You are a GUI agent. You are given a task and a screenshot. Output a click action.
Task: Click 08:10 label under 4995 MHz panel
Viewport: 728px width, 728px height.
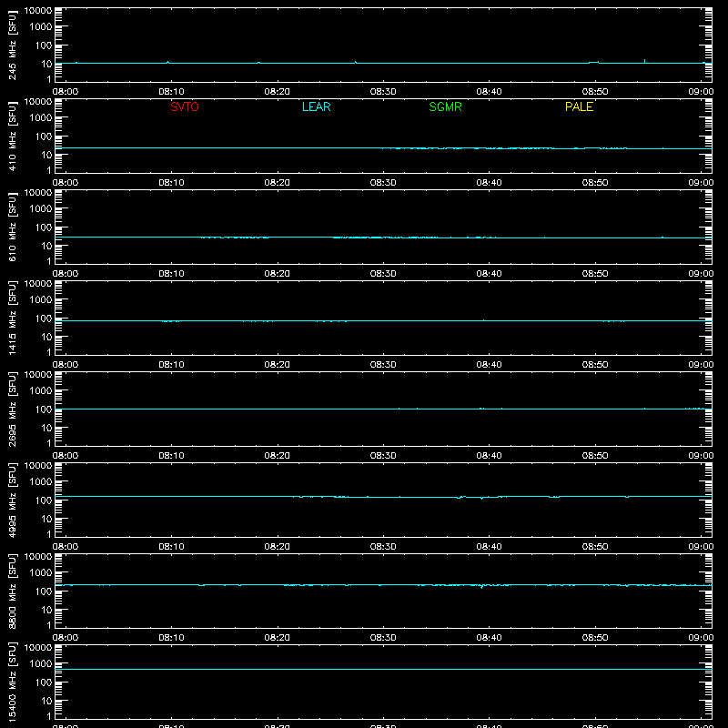click(171, 547)
